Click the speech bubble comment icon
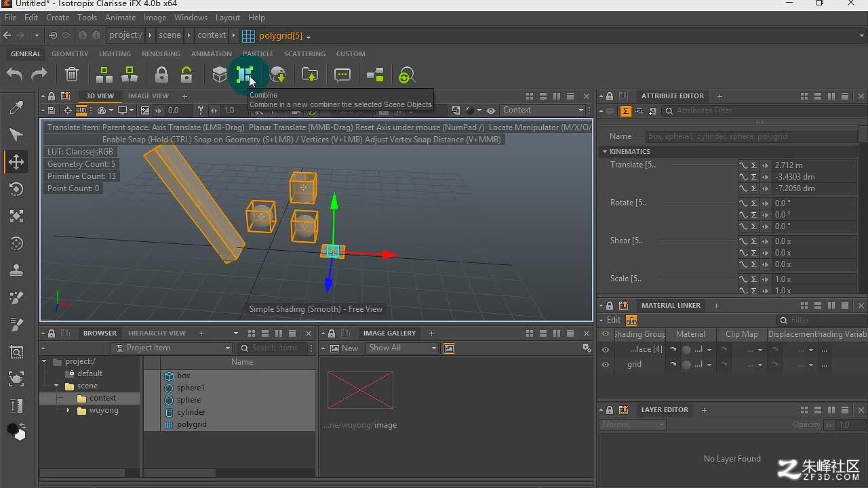Viewport: 868px width, 488px height. [342, 75]
